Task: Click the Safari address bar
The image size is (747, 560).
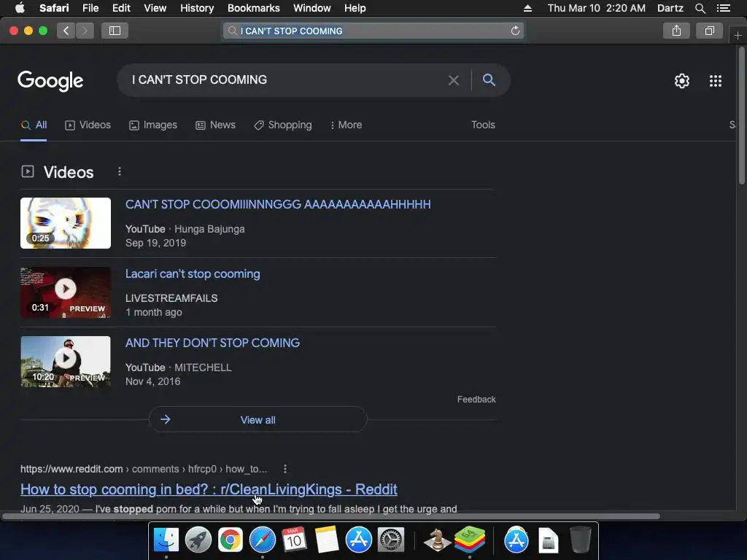Action: click(x=373, y=31)
